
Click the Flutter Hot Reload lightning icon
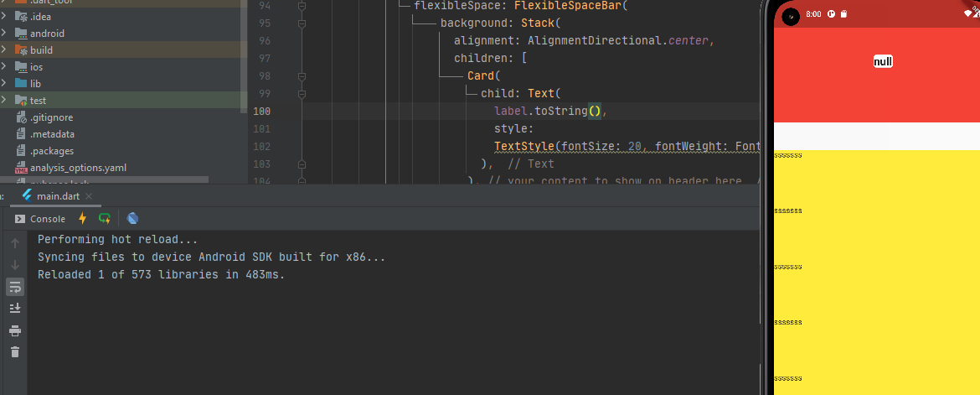(x=82, y=219)
